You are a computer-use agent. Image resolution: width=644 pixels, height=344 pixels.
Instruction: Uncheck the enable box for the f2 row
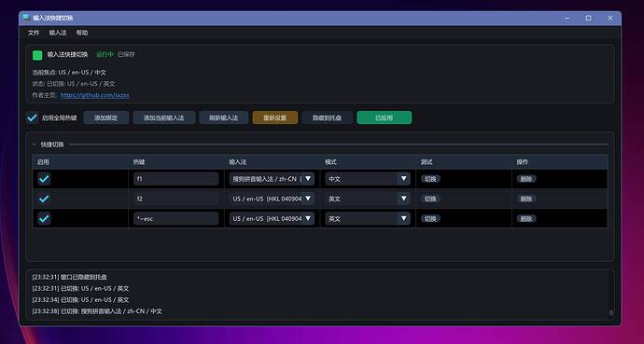44,199
